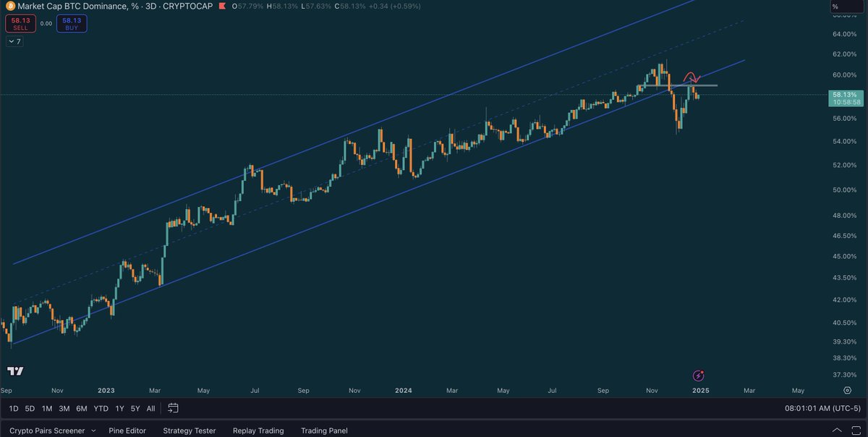This screenshot has width=868, height=437.
Task: Click the 56.00% price axis label
Action: [844, 119]
